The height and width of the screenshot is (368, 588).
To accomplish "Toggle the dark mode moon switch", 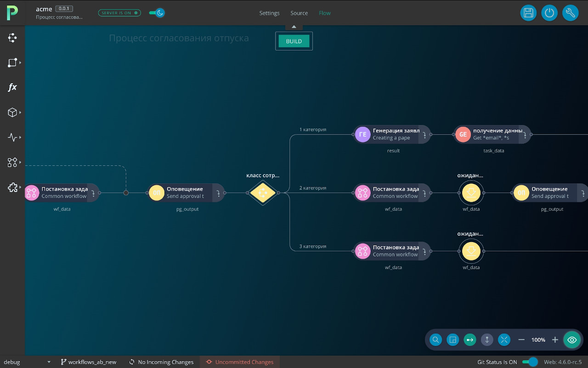I will pos(157,13).
